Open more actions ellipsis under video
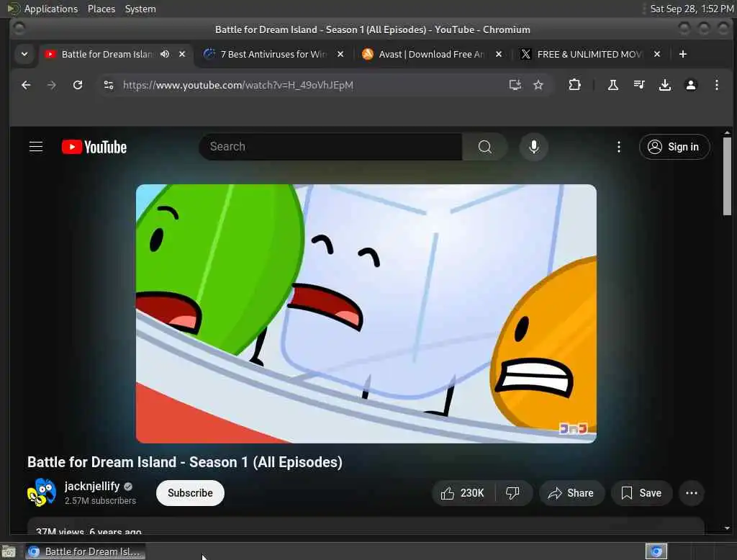 pos(692,493)
